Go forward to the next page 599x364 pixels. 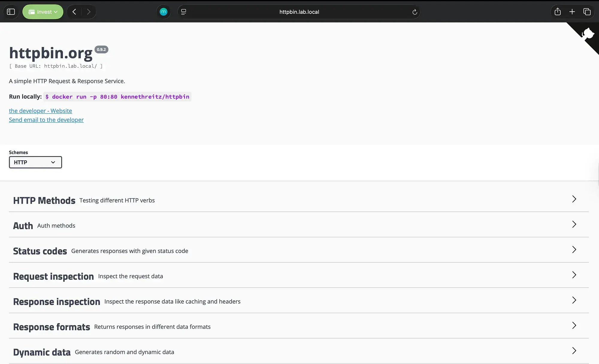click(89, 12)
